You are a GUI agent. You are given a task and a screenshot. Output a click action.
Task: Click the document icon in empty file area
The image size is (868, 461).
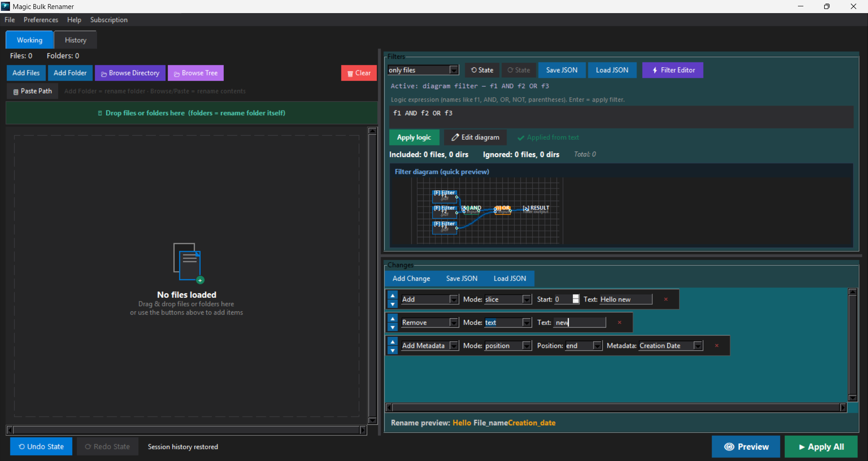pyautogui.click(x=188, y=263)
